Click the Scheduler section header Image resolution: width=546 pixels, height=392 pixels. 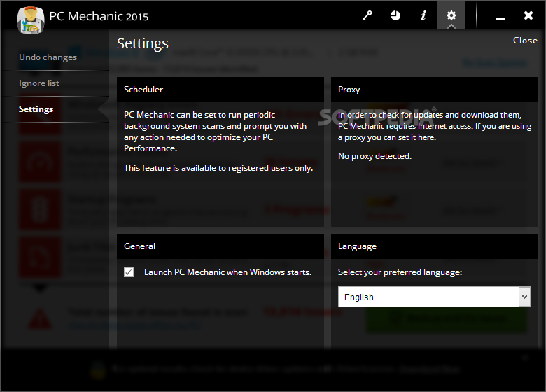[220, 90]
